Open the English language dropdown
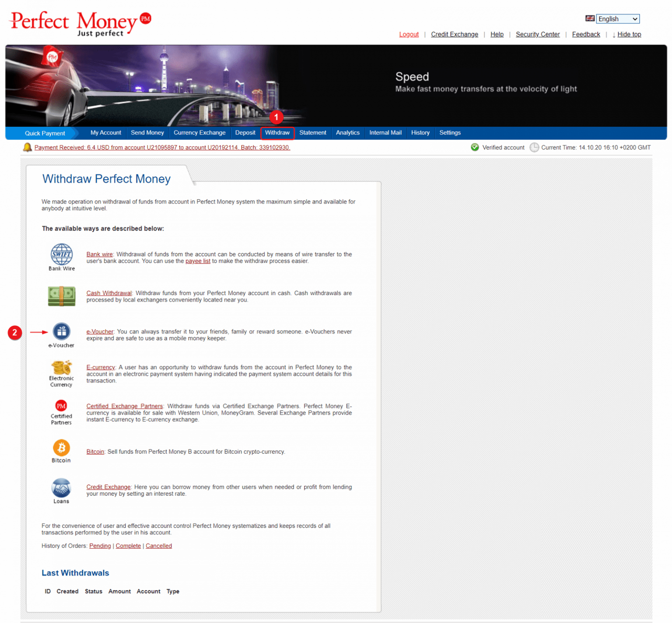This screenshot has height=623, width=672. (x=618, y=19)
